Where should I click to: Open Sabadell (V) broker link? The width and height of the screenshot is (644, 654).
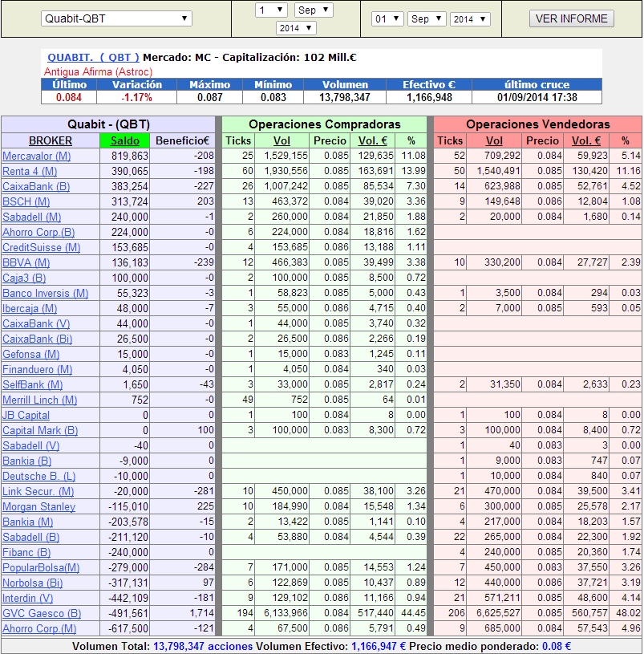coord(30,446)
